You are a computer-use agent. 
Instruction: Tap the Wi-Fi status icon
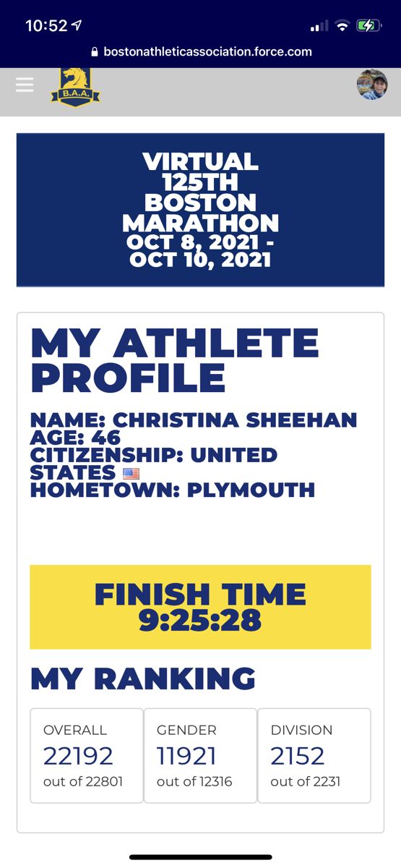click(342, 26)
